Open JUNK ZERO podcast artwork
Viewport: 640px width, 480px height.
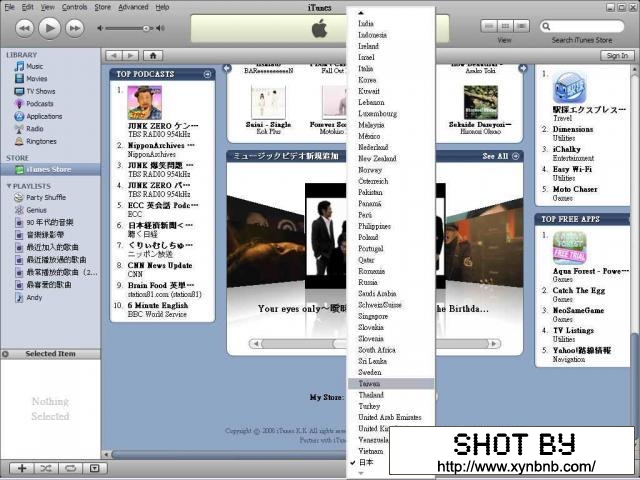click(144, 102)
